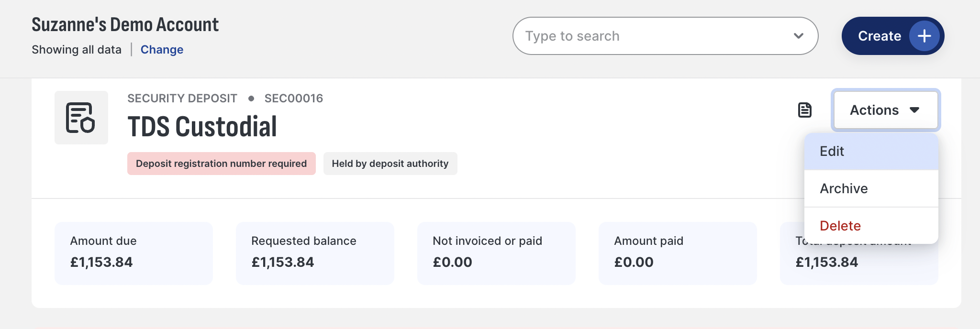This screenshot has width=980, height=329.
Task: Click the Held by deposit authority tag
Action: click(390, 164)
